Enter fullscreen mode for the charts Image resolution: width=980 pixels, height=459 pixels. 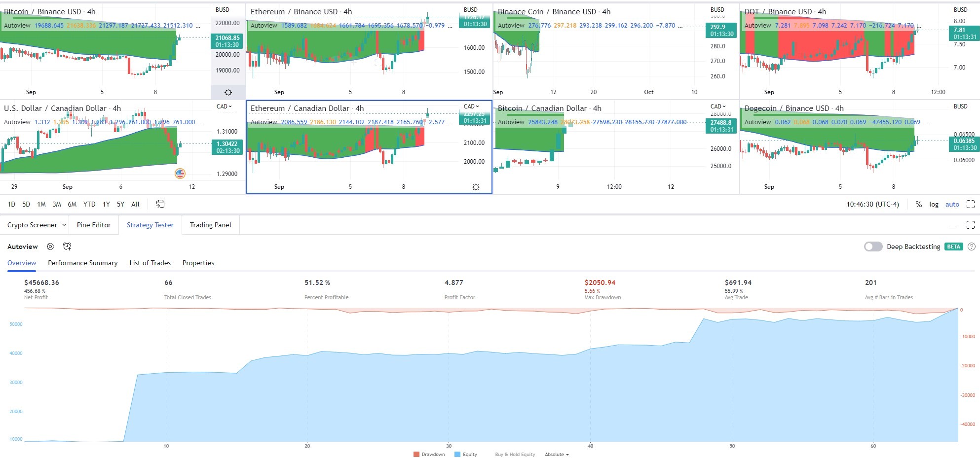point(971,204)
